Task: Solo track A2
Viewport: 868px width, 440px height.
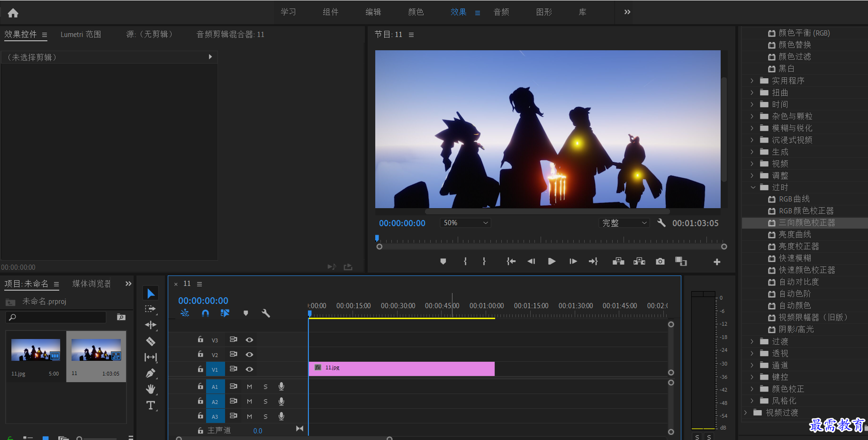Action: 265,402
